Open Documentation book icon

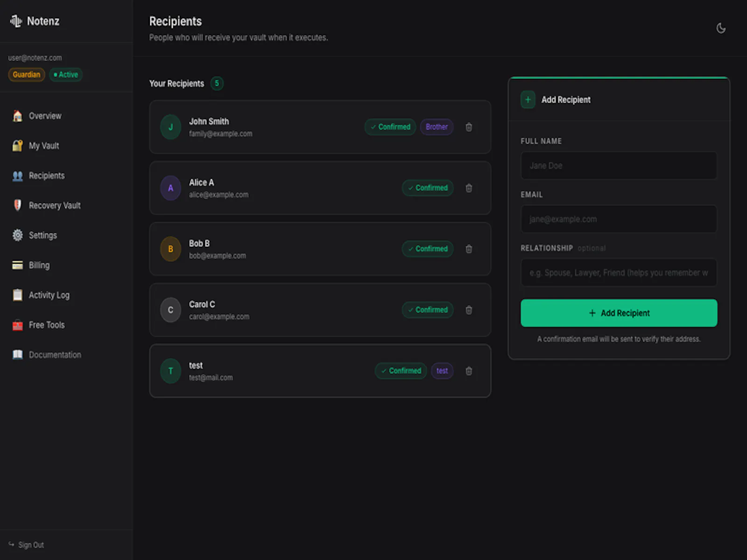click(x=18, y=355)
